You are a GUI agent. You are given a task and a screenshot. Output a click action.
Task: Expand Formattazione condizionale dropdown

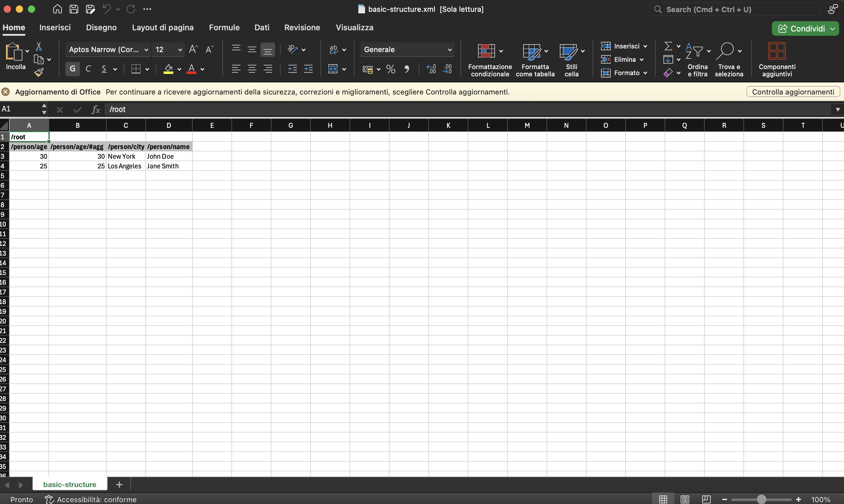pyautogui.click(x=501, y=51)
